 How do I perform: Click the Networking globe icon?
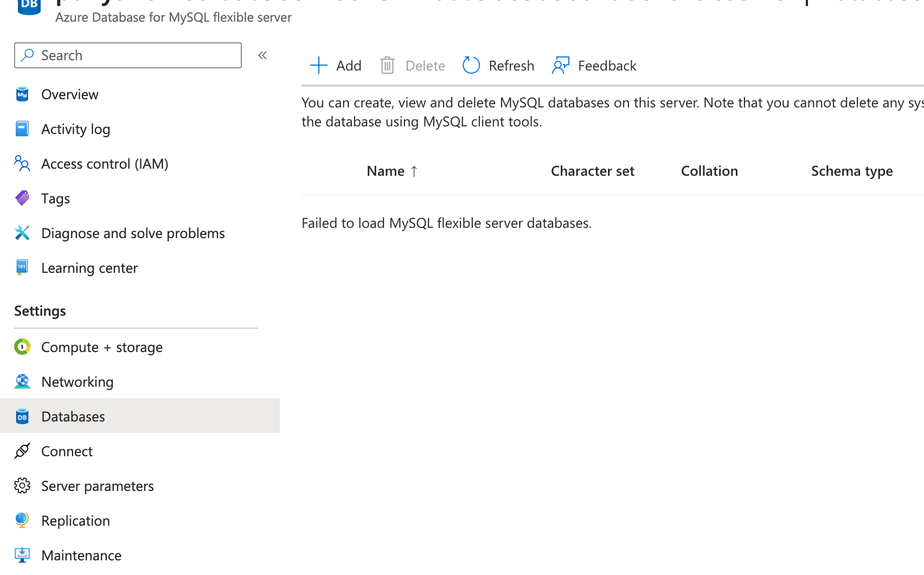[x=22, y=382]
